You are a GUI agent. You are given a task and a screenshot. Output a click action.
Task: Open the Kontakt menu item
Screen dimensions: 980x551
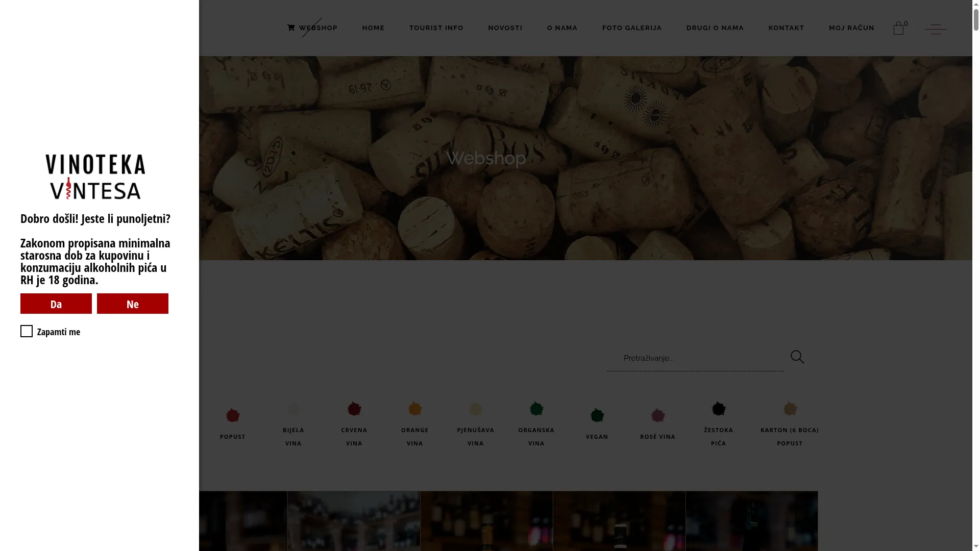[787, 28]
